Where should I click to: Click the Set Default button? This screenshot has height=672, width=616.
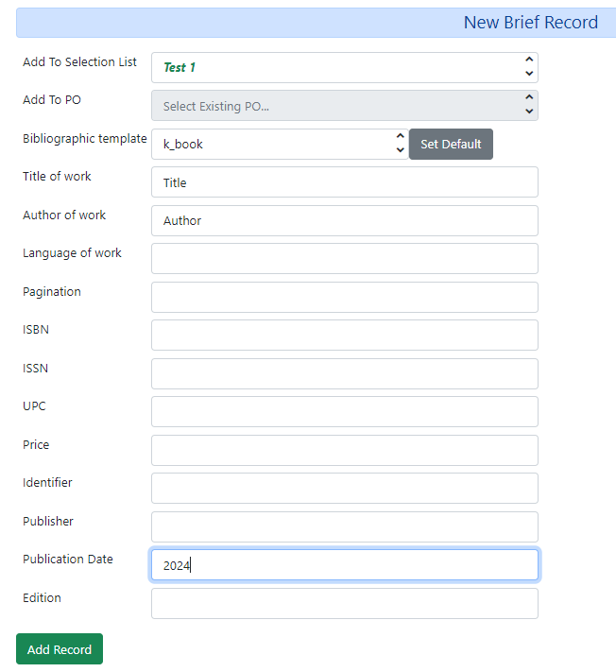click(451, 145)
